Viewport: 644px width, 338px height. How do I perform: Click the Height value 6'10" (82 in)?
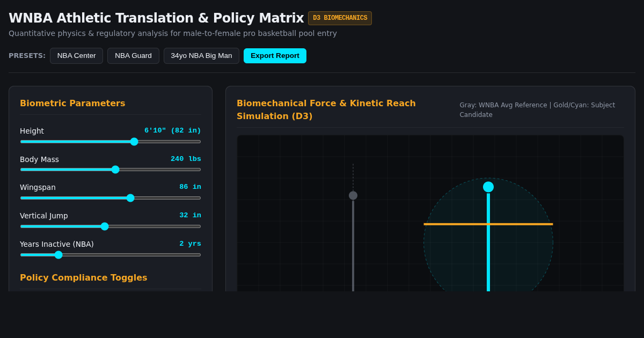point(173,130)
